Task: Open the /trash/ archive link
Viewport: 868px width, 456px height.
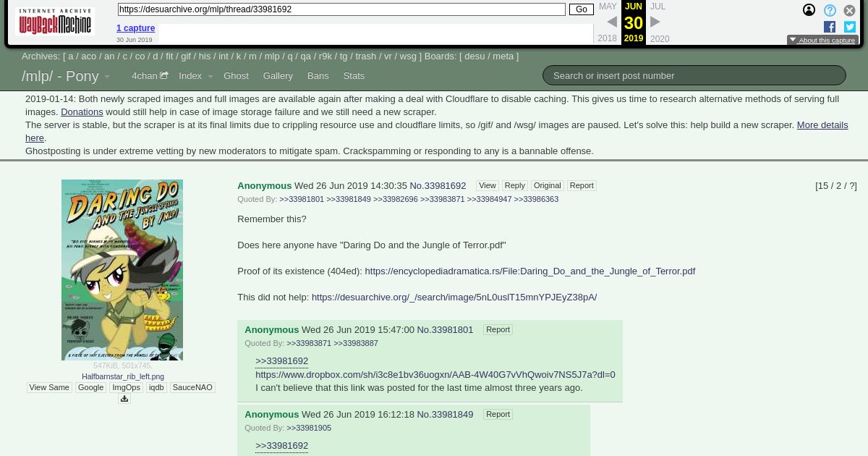Action: pos(365,56)
